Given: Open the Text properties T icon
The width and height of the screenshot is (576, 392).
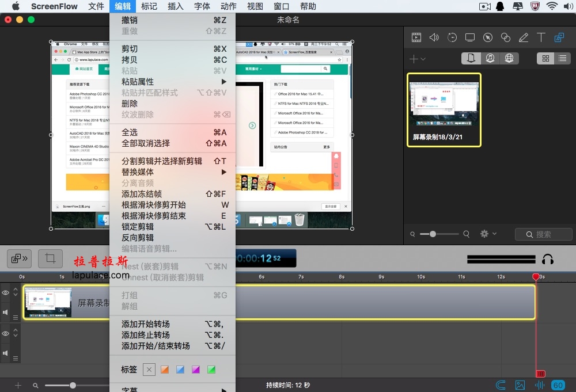Looking at the screenshot, I should (541, 37).
